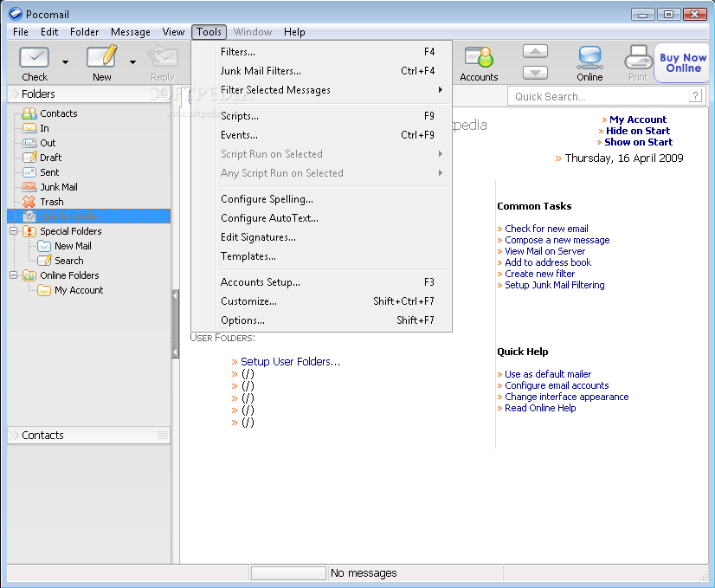Select the My Account folder icon
The height and width of the screenshot is (588, 715).
(44, 290)
